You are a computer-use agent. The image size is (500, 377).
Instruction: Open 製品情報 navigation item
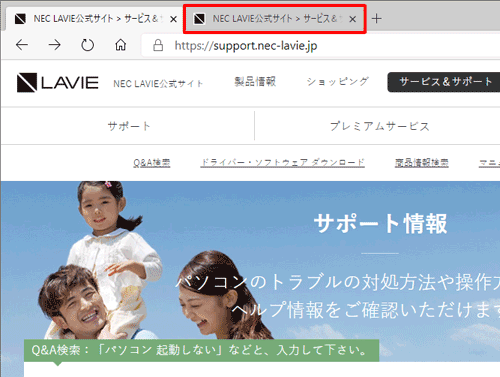tap(255, 82)
